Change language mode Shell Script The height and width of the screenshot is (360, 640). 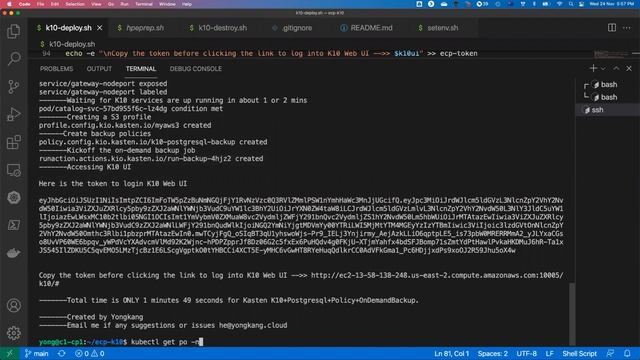(x=579, y=353)
